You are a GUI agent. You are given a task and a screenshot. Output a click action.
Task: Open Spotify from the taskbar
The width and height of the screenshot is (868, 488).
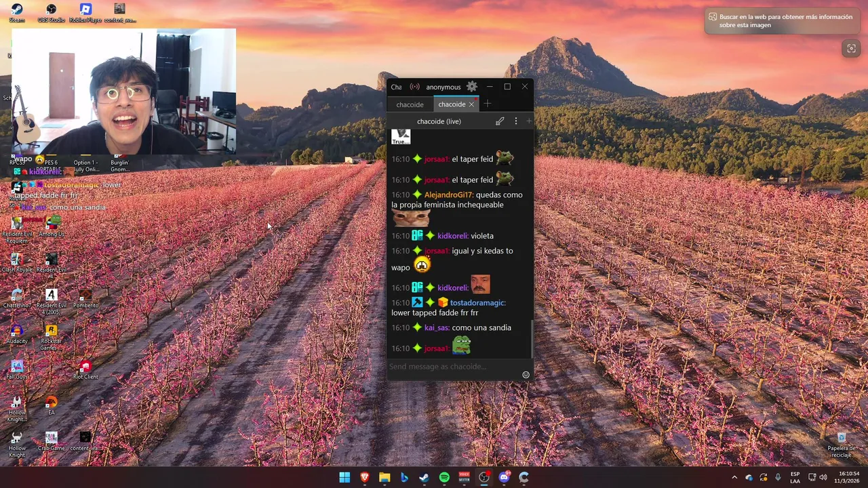pyautogui.click(x=444, y=477)
